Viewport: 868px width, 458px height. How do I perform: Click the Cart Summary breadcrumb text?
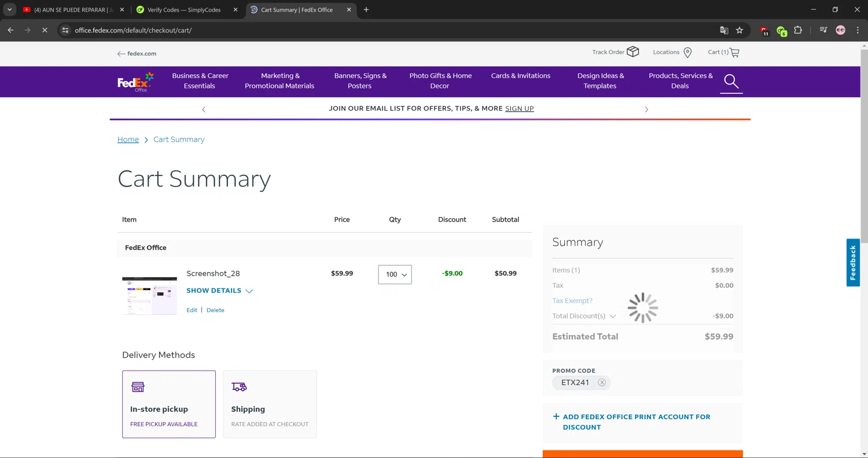[179, 140]
